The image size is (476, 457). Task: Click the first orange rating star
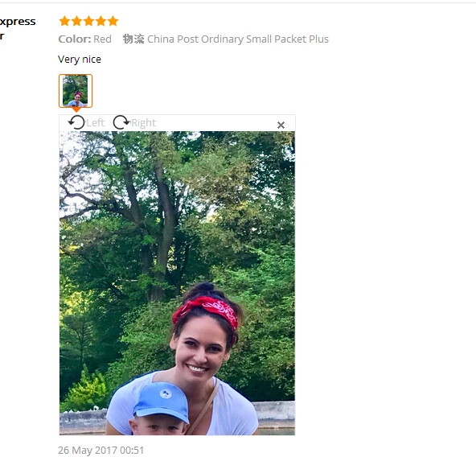64,21
